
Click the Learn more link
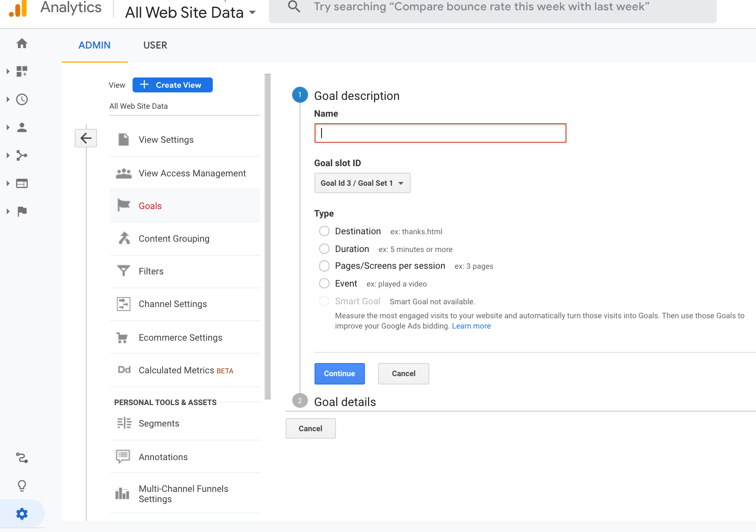tap(471, 326)
